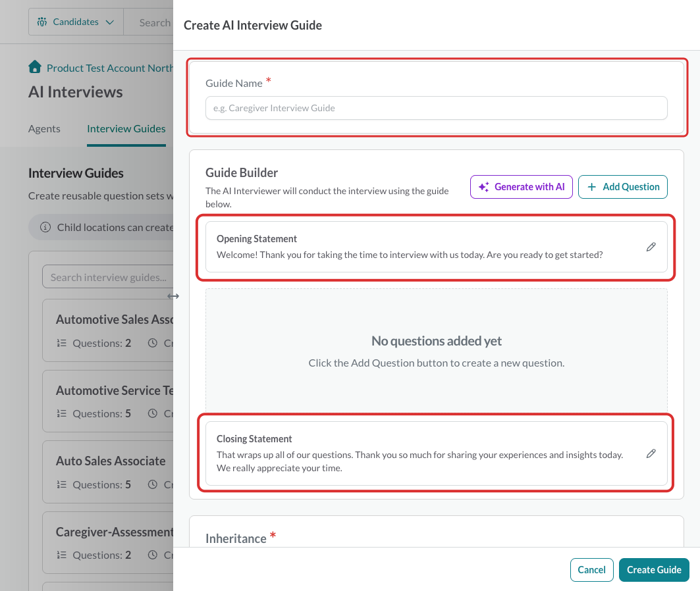Switch to the Agents tab
Image resolution: width=700 pixels, height=591 pixels.
pyautogui.click(x=44, y=128)
